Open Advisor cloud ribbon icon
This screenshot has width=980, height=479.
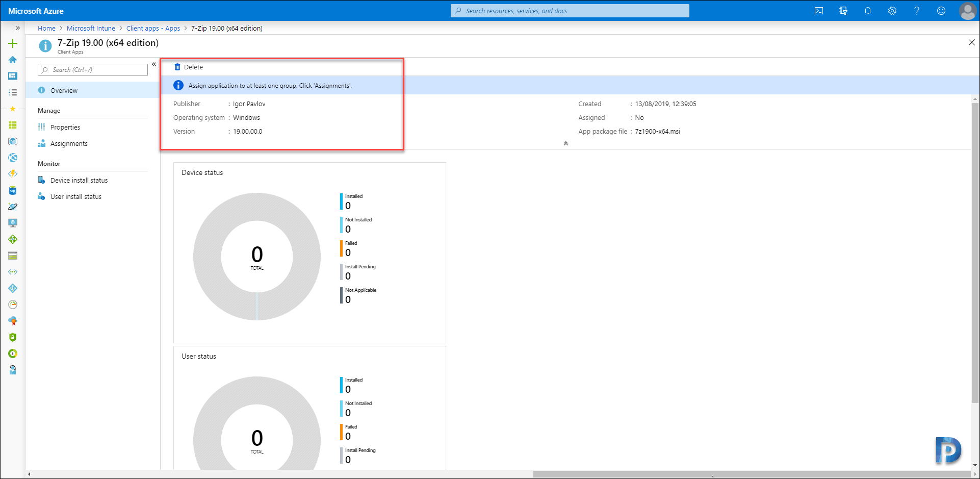coord(13,321)
